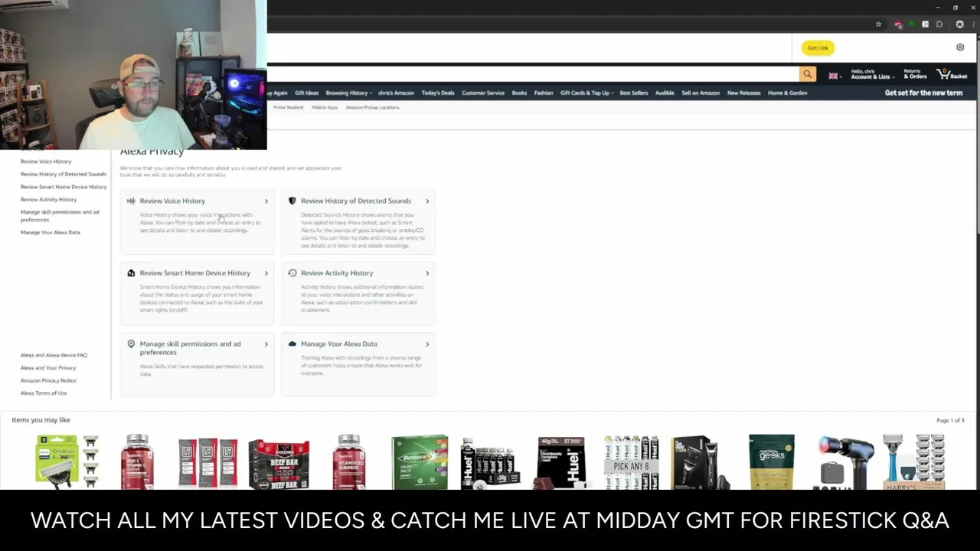Open the Berocca Variety Pack product thumbnail
The width and height of the screenshot is (980, 551).
pyautogui.click(x=420, y=461)
